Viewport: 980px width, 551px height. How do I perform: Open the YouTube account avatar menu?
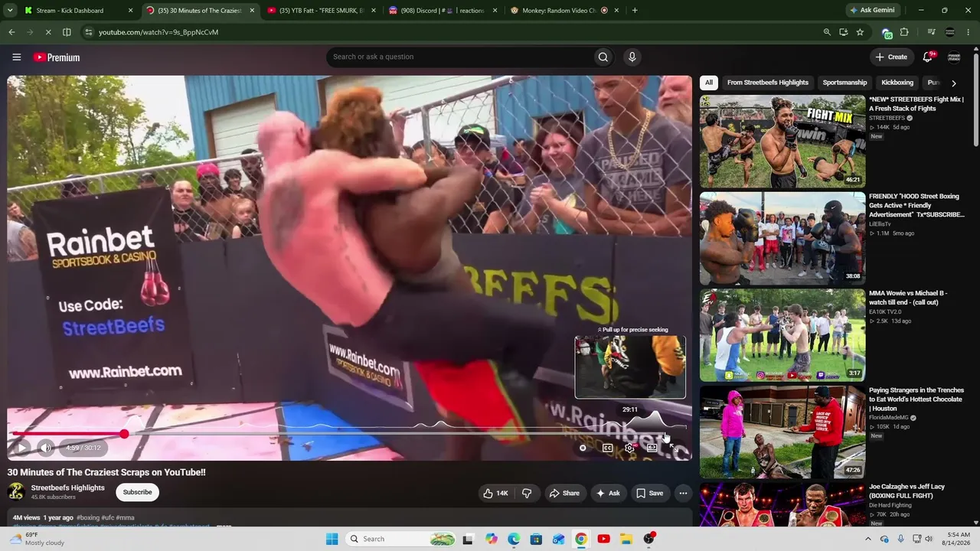[x=954, y=57]
